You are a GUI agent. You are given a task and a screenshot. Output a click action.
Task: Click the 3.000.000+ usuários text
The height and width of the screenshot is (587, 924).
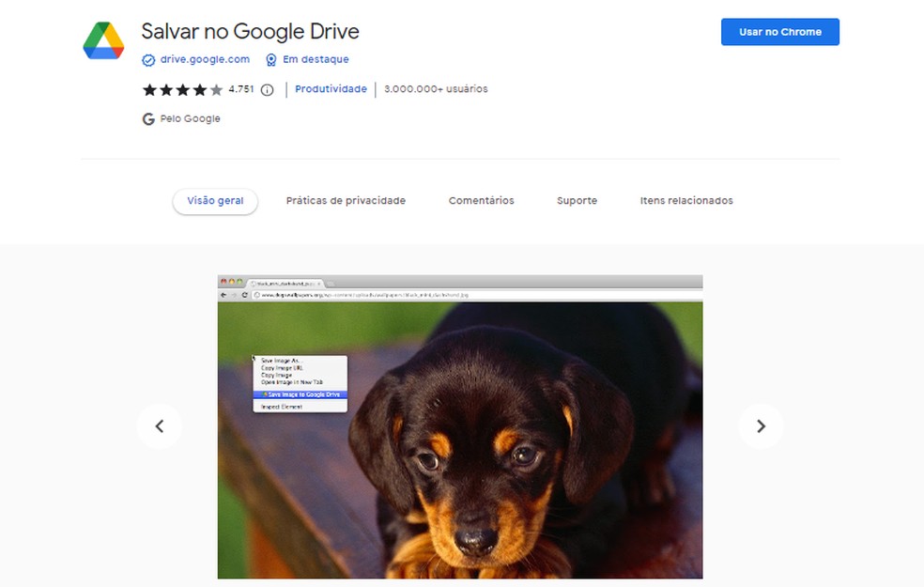436,89
